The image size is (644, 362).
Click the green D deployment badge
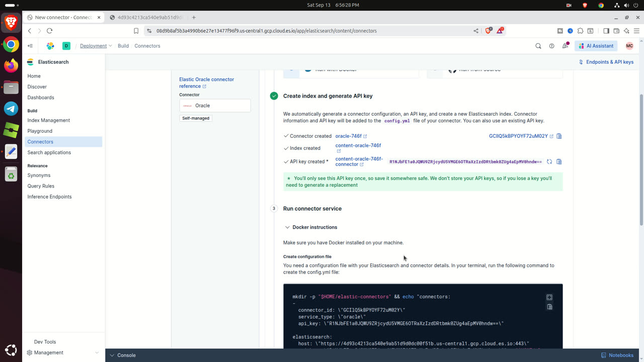[x=66, y=46]
